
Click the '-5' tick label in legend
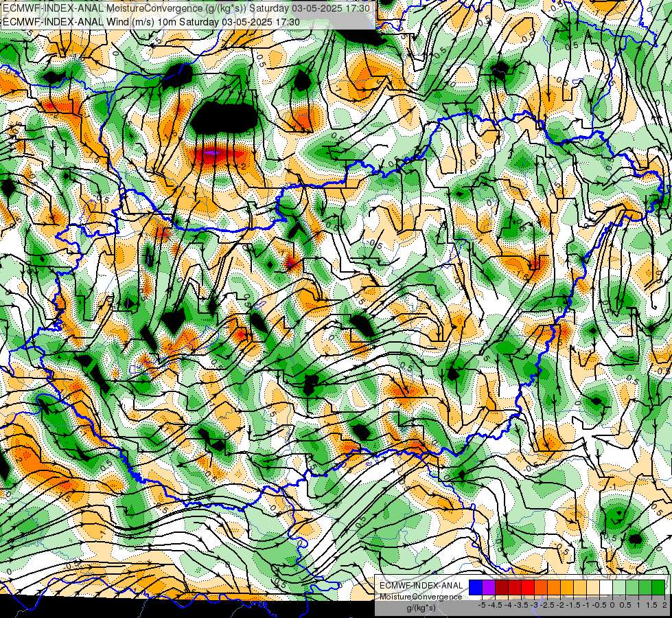pos(482,605)
